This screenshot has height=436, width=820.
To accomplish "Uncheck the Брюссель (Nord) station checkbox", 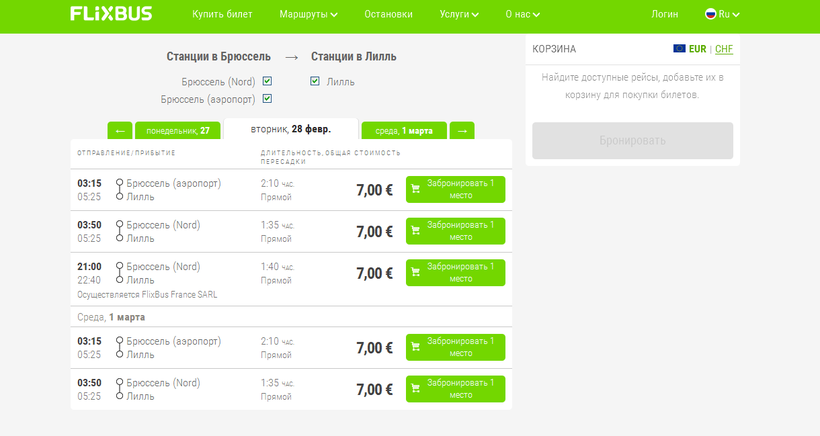I will [x=267, y=81].
